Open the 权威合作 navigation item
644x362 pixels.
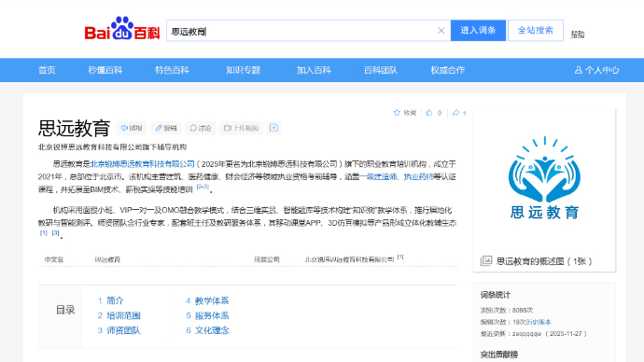coord(448,70)
